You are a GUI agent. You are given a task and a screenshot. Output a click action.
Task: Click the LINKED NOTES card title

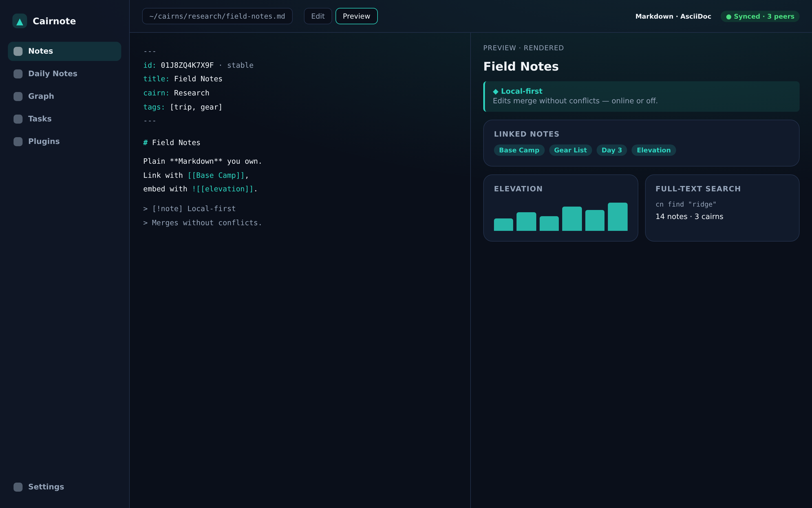coord(526,134)
